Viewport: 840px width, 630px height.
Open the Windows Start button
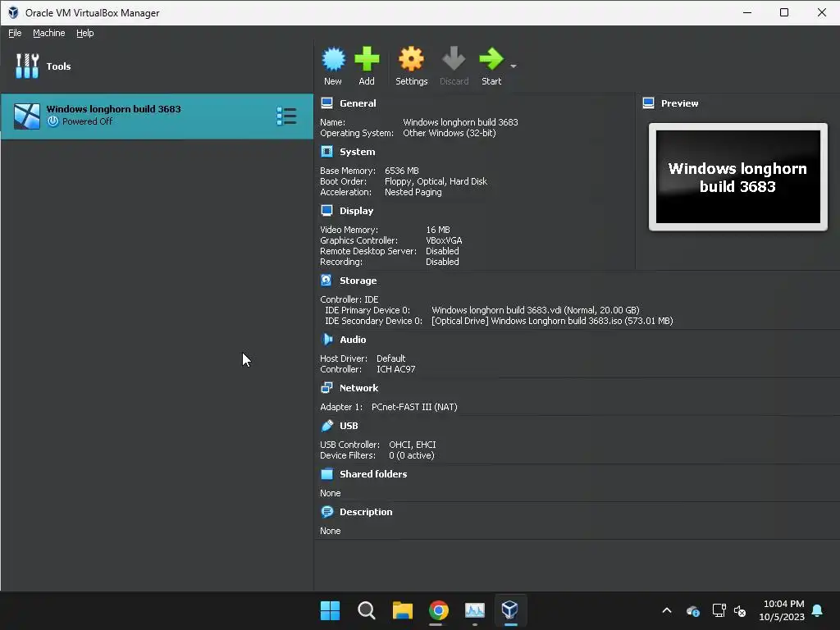[330, 610]
